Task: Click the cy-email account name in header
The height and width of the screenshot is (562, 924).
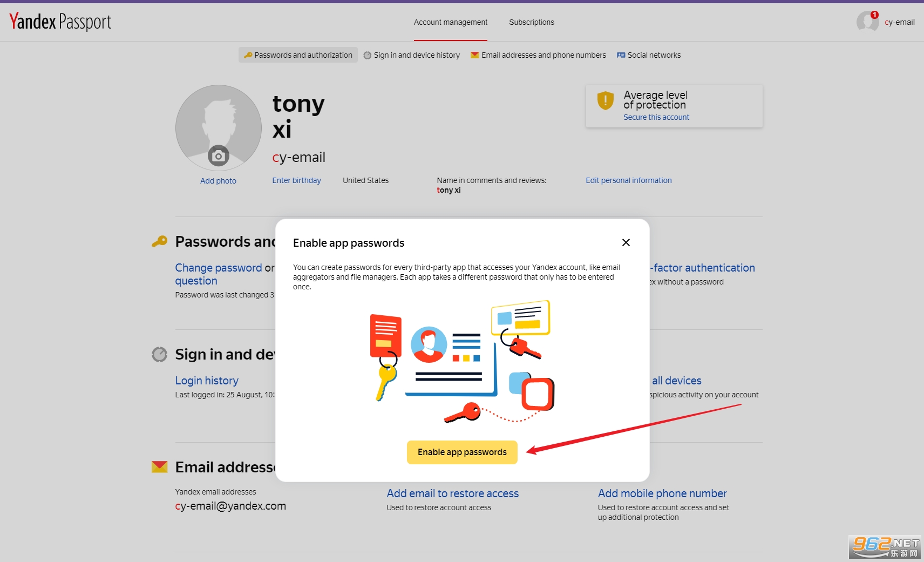Action: pos(899,22)
